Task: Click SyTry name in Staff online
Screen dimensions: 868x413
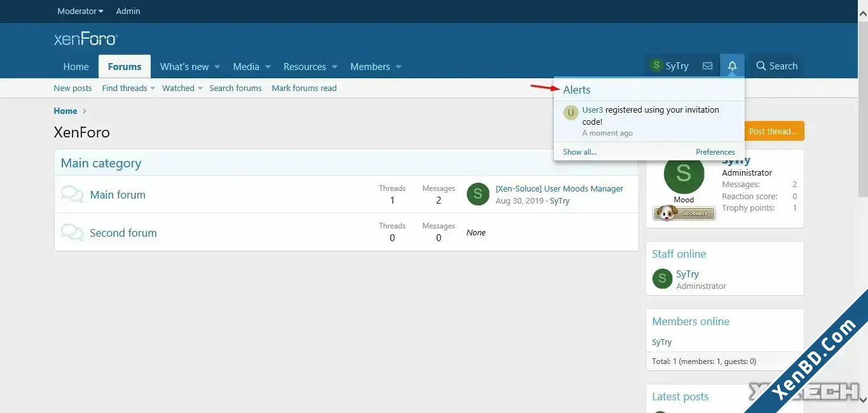Action: click(687, 274)
